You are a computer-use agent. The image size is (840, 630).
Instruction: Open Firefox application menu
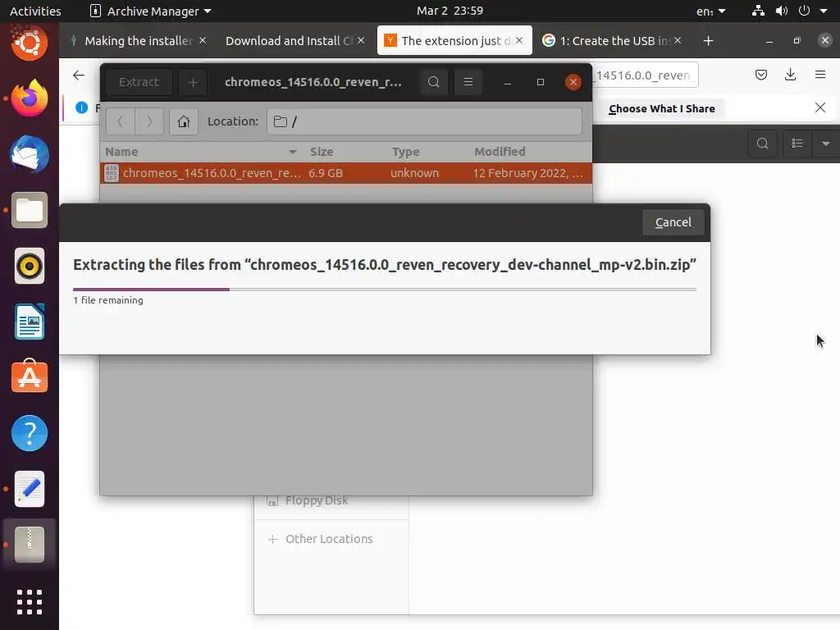(x=820, y=75)
